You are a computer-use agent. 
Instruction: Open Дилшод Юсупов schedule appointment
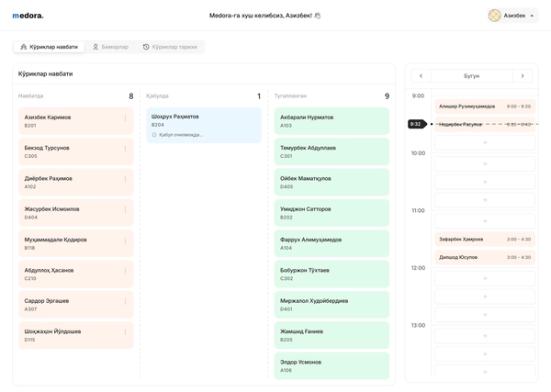[485, 257]
